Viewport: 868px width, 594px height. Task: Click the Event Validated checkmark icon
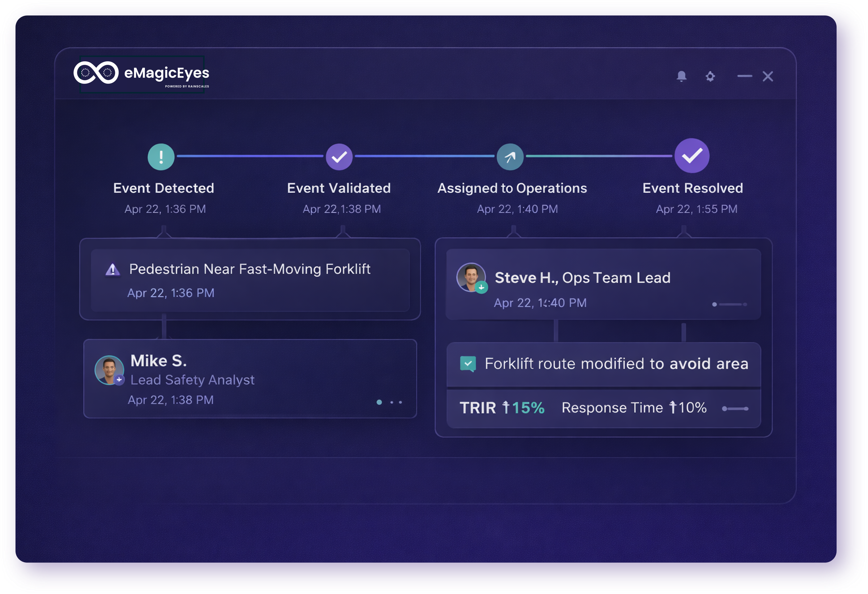[x=339, y=157]
